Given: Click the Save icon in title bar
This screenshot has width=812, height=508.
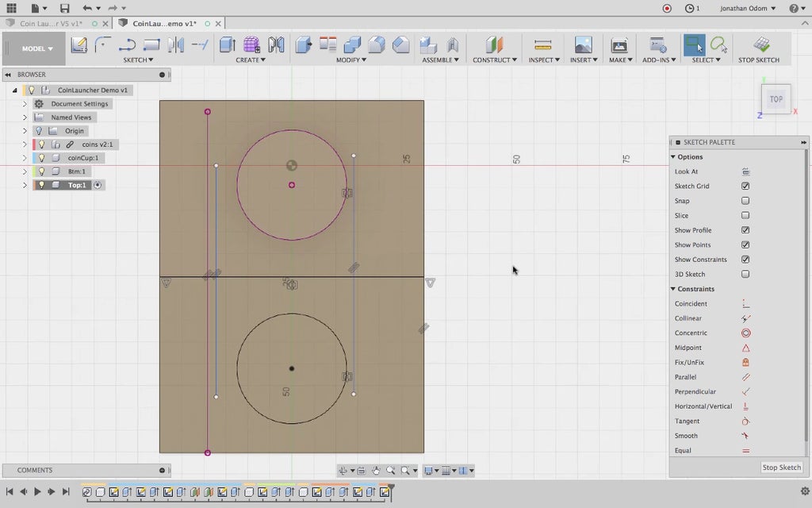Looking at the screenshot, I should (x=65, y=8).
